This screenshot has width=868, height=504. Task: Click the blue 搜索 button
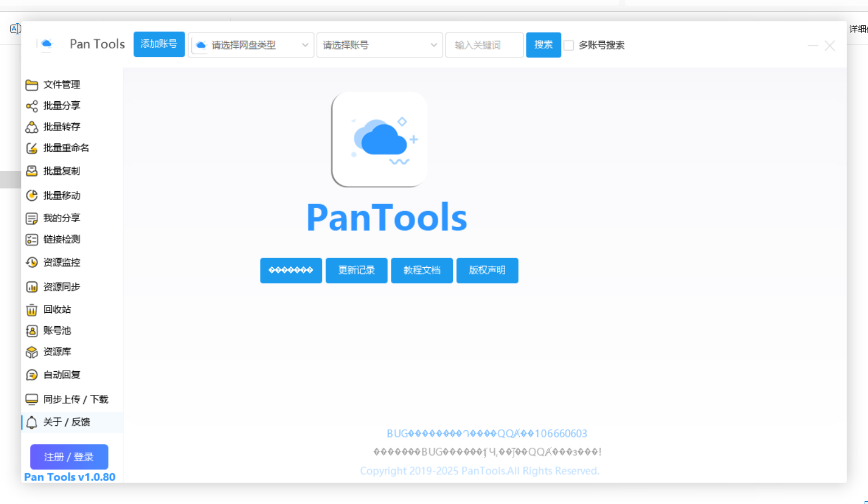click(543, 45)
